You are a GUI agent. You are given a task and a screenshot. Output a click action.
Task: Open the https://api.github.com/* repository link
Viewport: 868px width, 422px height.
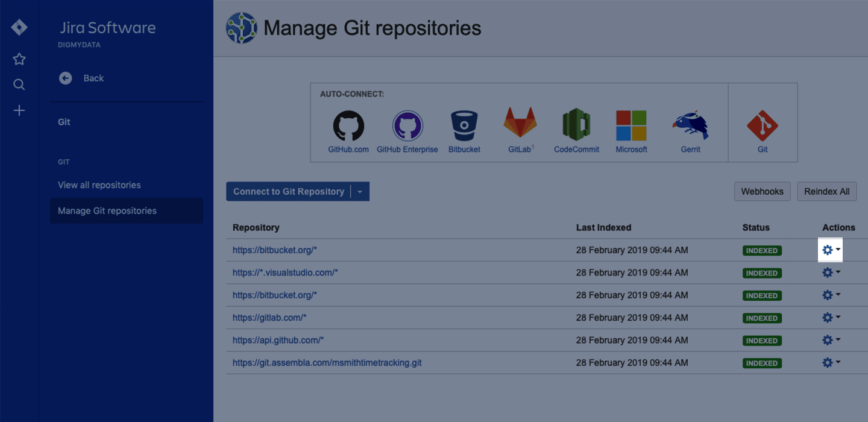point(278,340)
